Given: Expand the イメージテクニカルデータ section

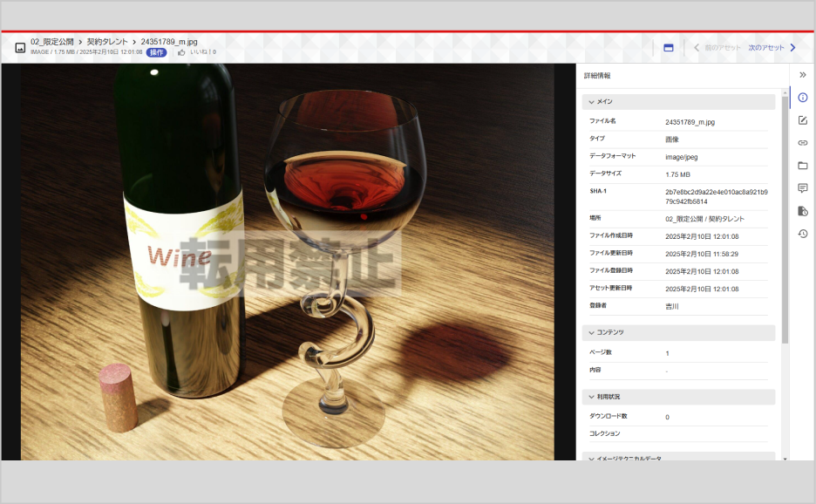Looking at the screenshot, I should pyautogui.click(x=591, y=458).
